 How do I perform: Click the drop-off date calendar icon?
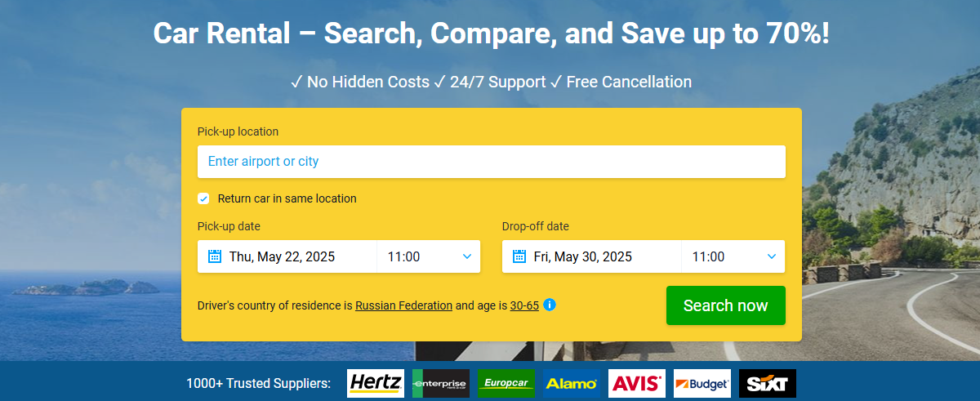(519, 256)
